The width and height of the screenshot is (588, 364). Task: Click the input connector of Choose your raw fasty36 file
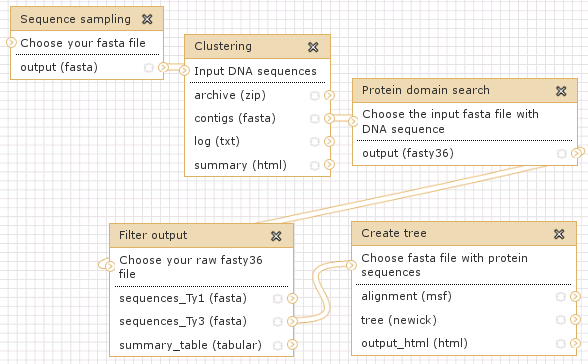(109, 266)
